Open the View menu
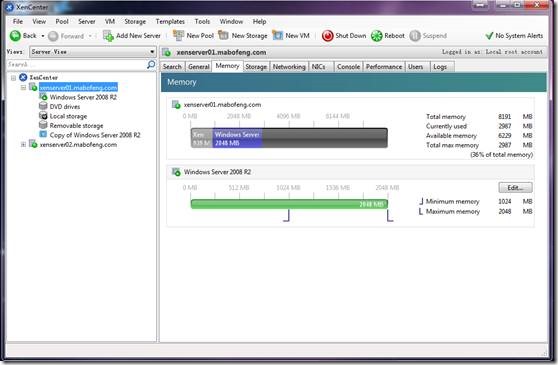558x365 pixels. pos(39,21)
